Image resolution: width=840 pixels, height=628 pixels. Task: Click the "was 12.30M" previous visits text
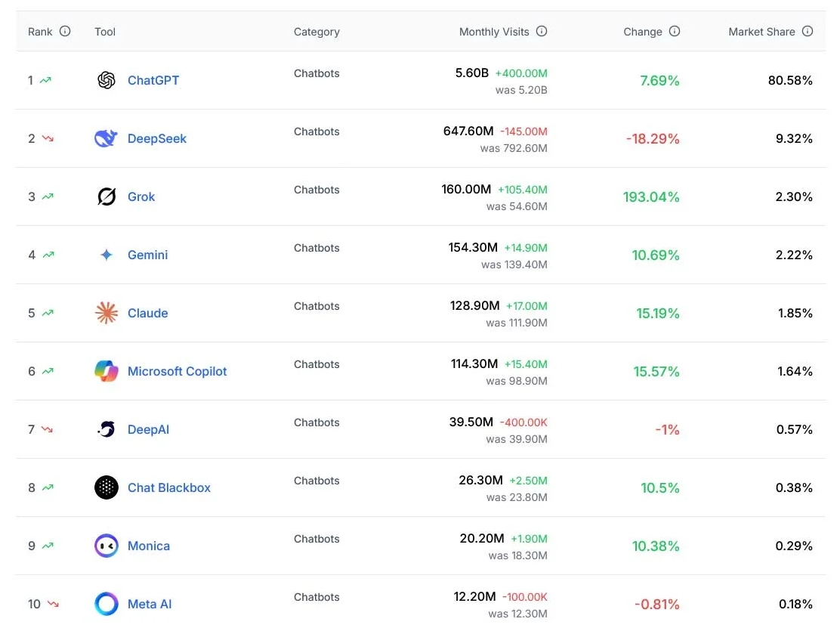[518, 614]
